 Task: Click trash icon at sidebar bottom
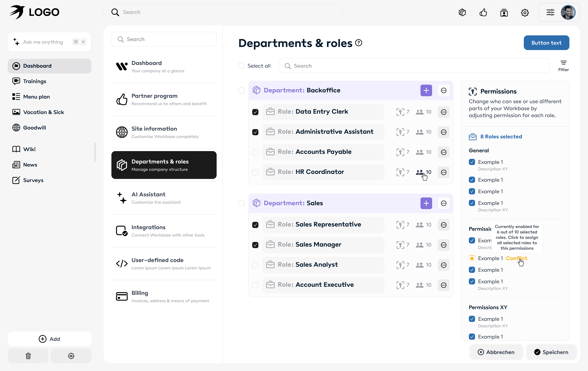click(28, 356)
